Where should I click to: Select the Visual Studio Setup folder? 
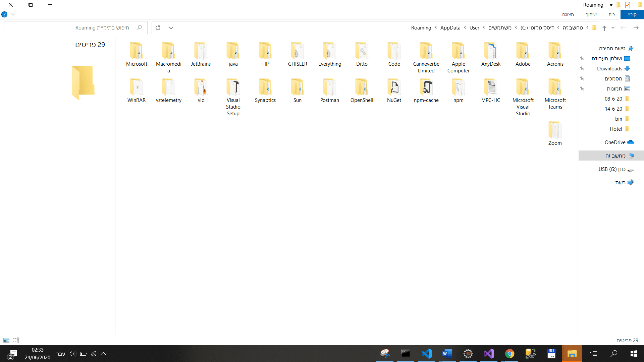coord(233,98)
